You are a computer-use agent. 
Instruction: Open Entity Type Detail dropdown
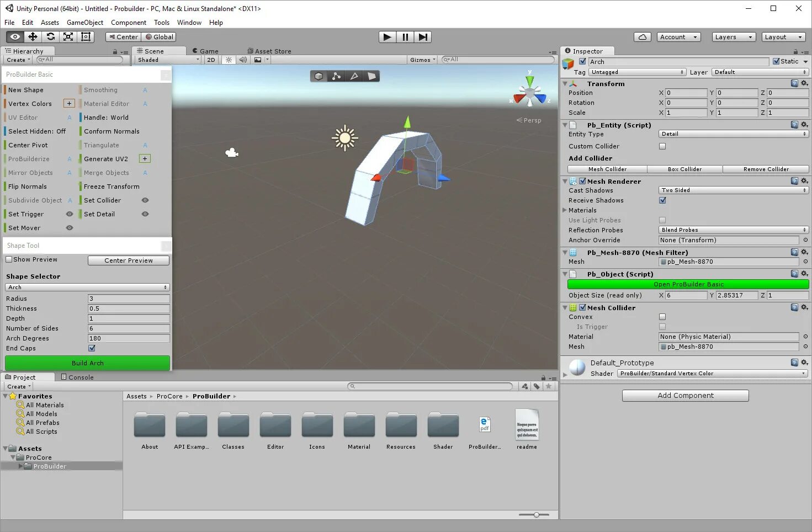tap(734, 134)
